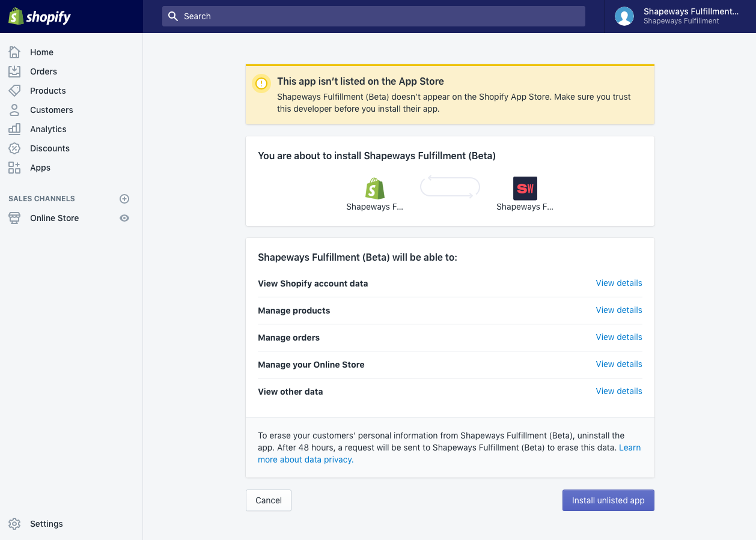This screenshot has width=756, height=540.
Task: Expand the Shapeways Fulfillment account menu
Action: point(680,16)
